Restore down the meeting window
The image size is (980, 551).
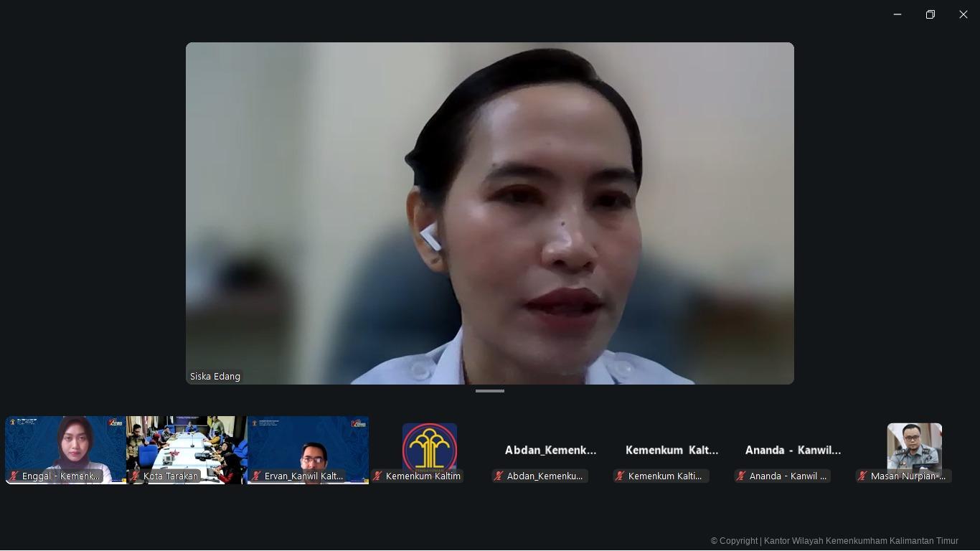pyautogui.click(x=930, y=14)
